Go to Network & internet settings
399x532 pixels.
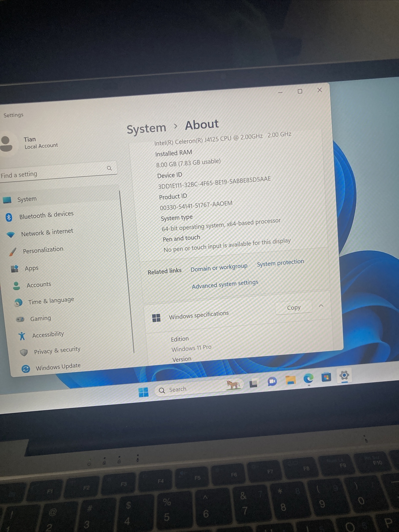pyautogui.click(x=47, y=232)
